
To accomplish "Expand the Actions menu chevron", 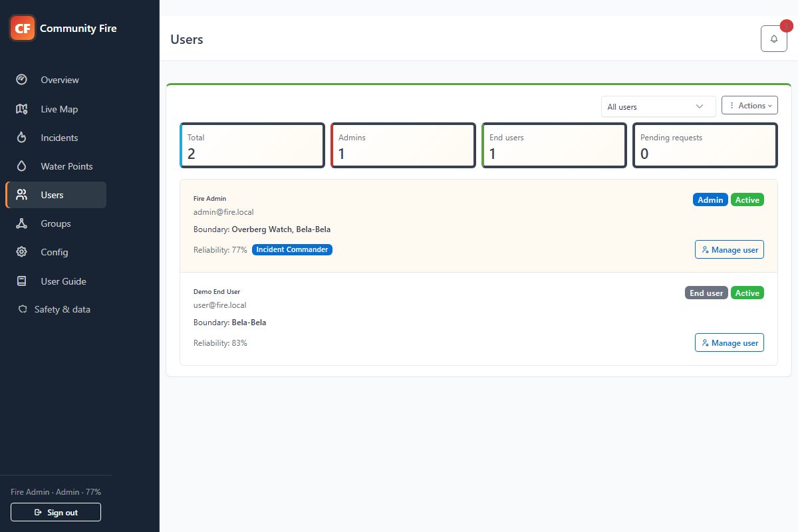I will [770, 106].
